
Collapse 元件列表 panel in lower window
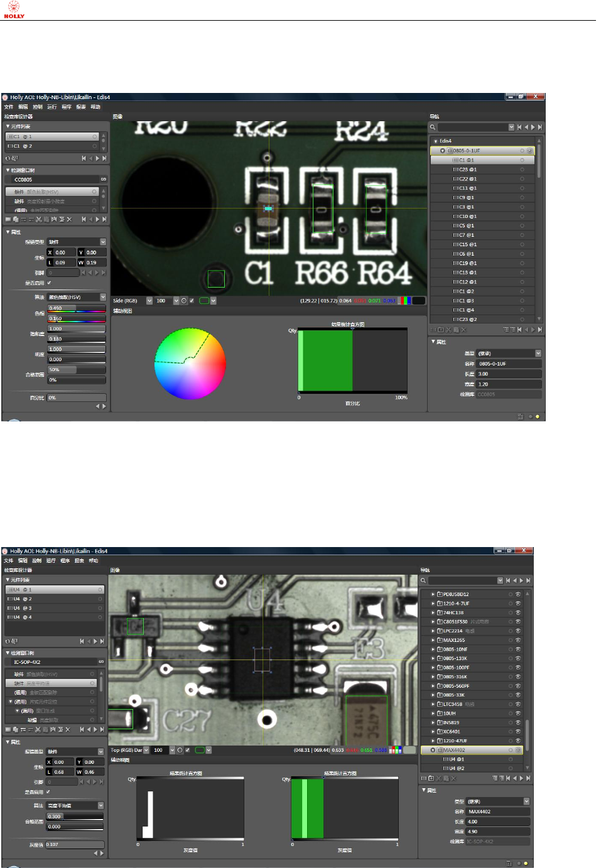pos(8,580)
